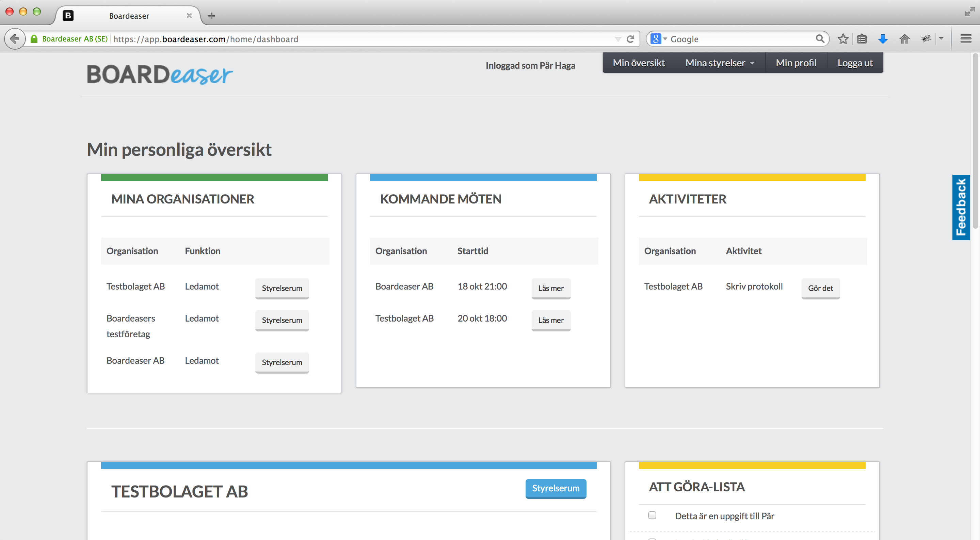Click Boardeasers testföretag organisation name
980x540 pixels.
tap(131, 326)
